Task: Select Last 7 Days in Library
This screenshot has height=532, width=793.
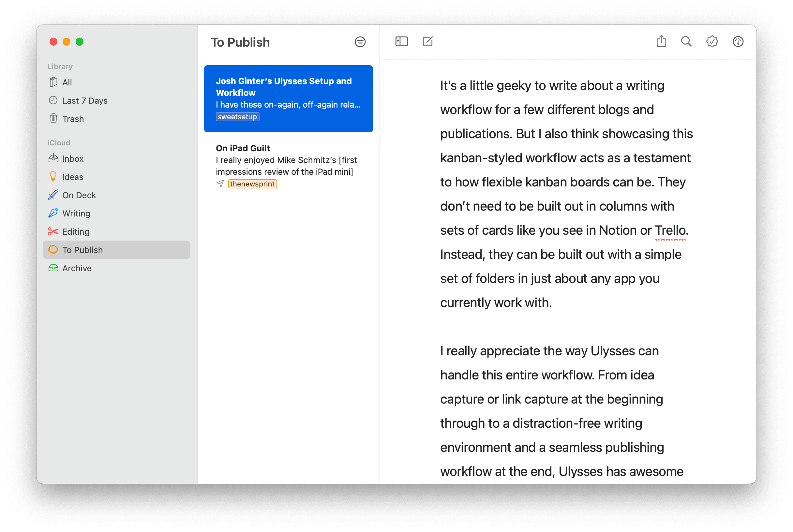Action: tap(116, 100)
